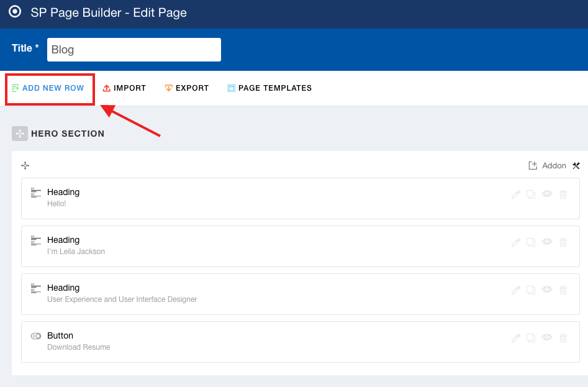Delete the Hello! heading addon
The image size is (588, 387).
[x=563, y=194]
